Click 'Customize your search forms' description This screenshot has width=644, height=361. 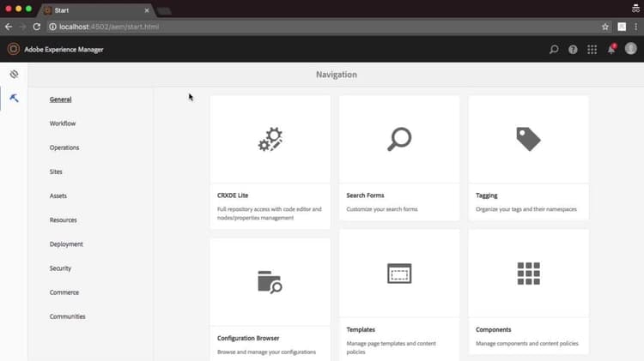[x=382, y=209]
